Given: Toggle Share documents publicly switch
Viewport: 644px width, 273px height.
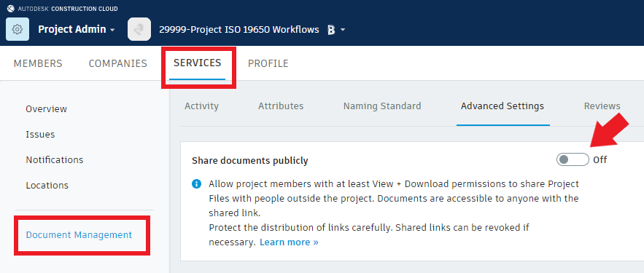Looking at the screenshot, I should [x=573, y=159].
